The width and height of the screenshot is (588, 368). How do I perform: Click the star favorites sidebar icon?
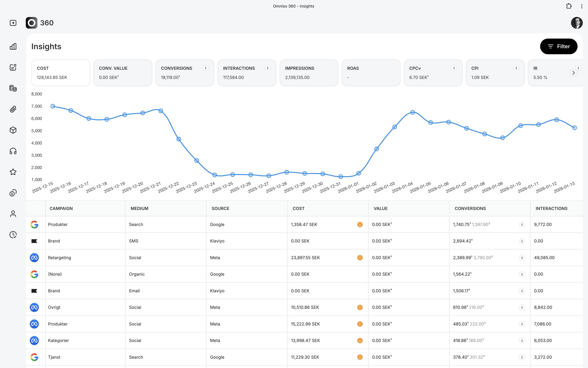click(13, 172)
